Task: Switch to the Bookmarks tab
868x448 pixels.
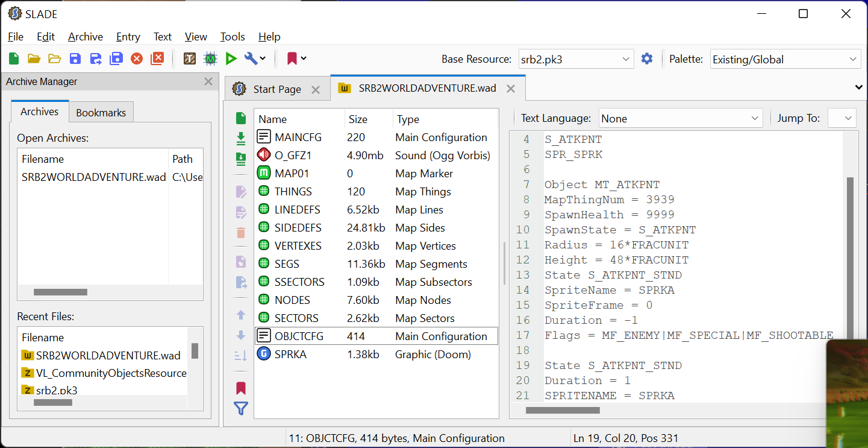Action: 101,112
